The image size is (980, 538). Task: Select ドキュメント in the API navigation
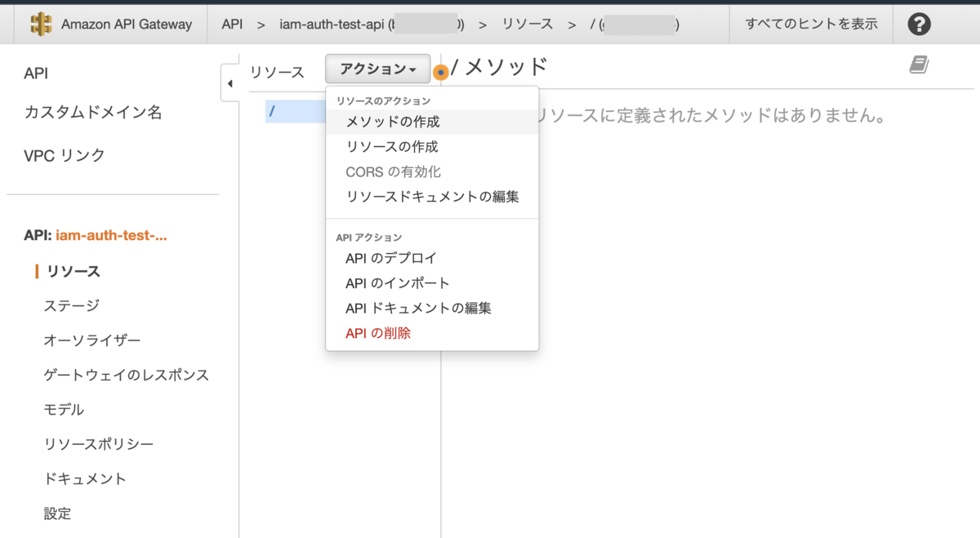tap(86, 478)
